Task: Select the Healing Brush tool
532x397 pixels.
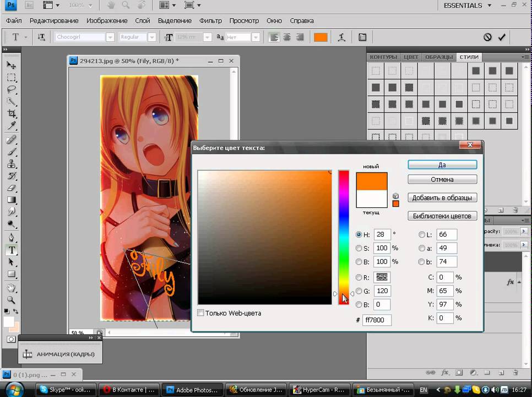Action: point(11,140)
